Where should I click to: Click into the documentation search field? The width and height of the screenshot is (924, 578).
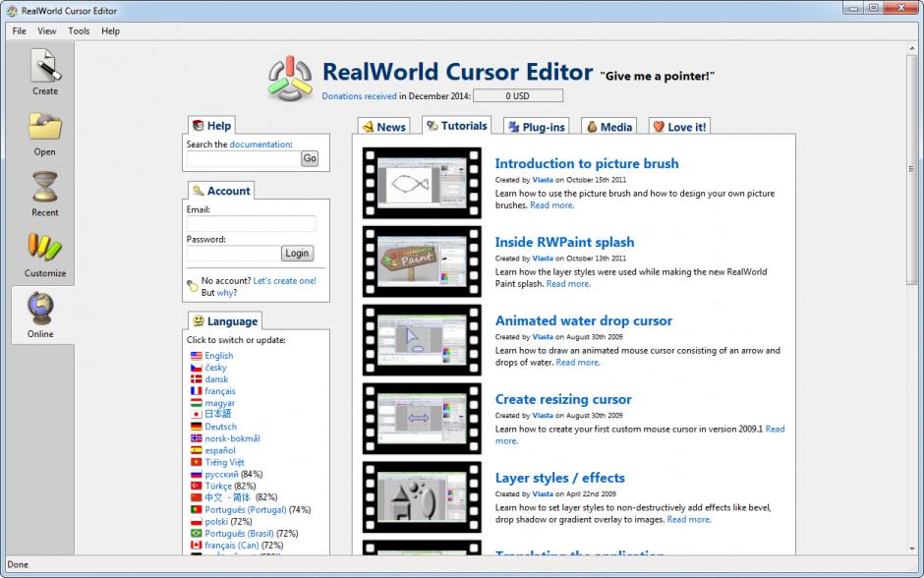pos(244,159)
